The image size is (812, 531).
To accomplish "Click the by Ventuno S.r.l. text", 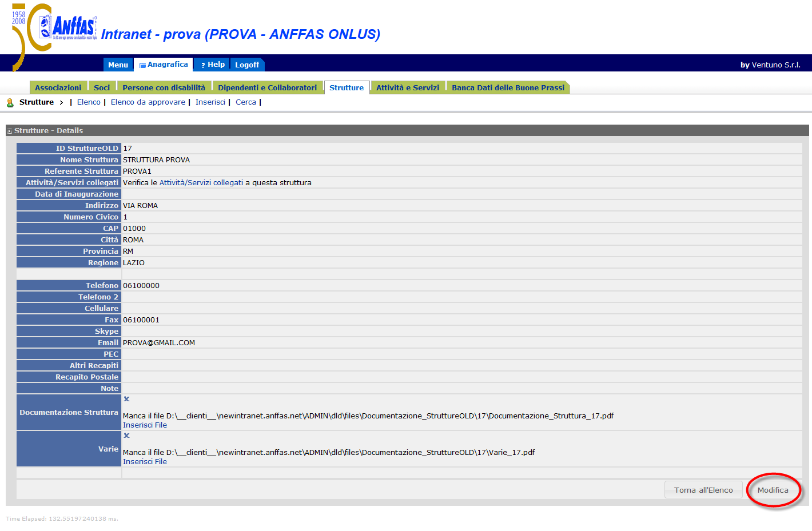I will point(770,65).
